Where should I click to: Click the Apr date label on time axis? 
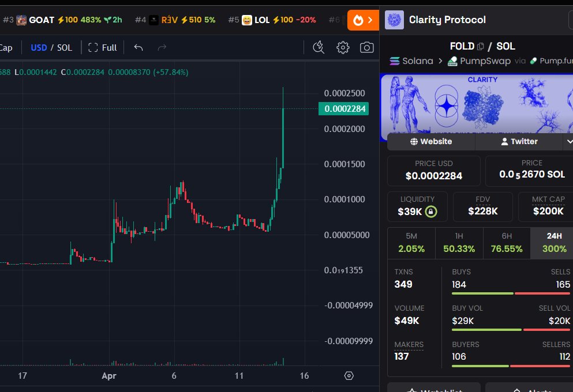109,376
